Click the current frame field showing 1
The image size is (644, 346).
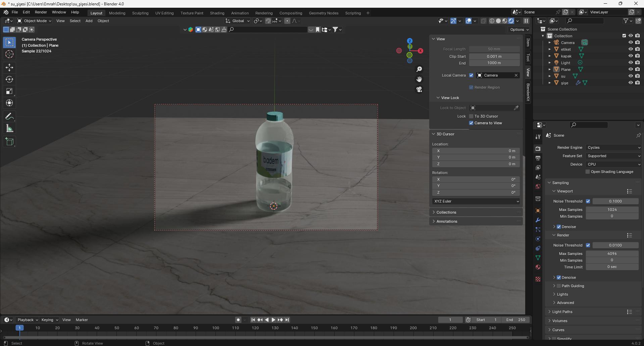[x=450, y=320]
